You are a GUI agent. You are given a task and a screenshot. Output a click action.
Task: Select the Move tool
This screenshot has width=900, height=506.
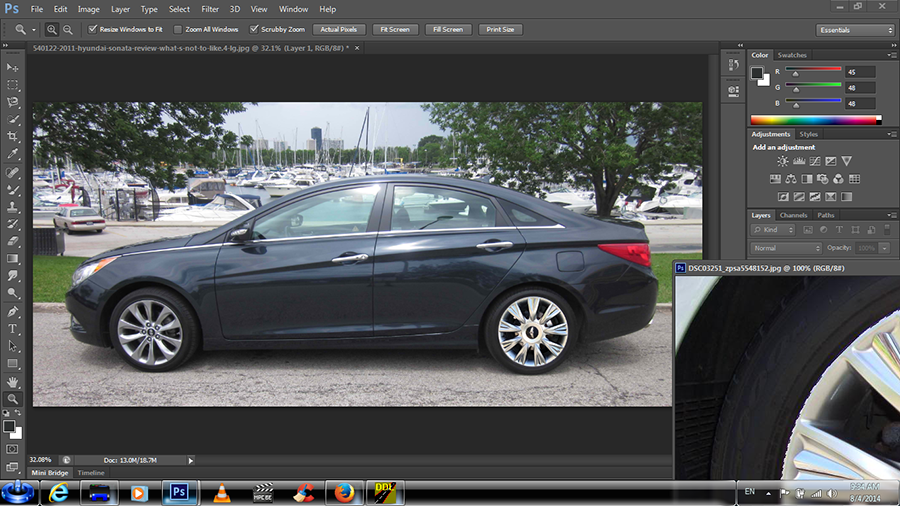click(x=13, y=66)
